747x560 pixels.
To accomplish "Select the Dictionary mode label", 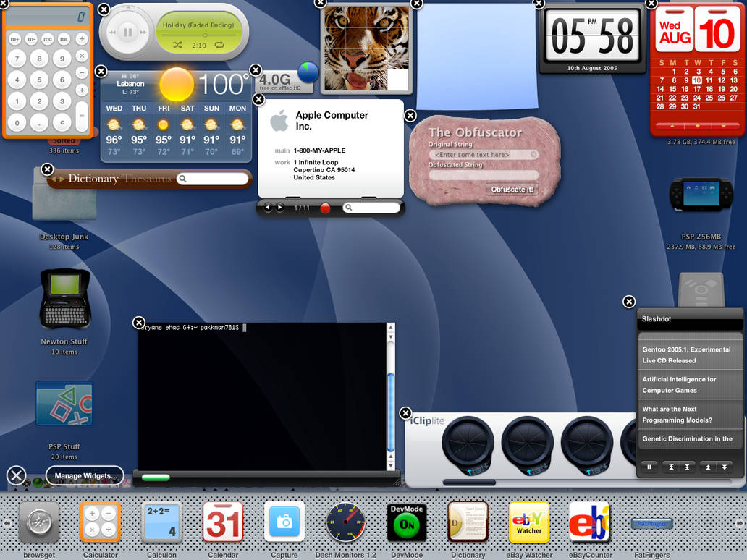I will tap(93, 179).
